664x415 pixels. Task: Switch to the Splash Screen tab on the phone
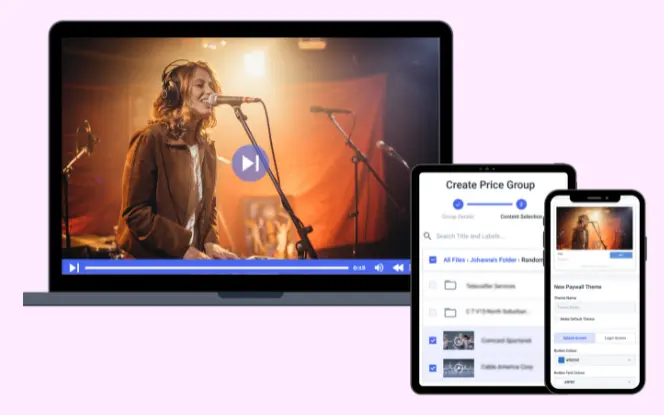[x=575, y=338]
